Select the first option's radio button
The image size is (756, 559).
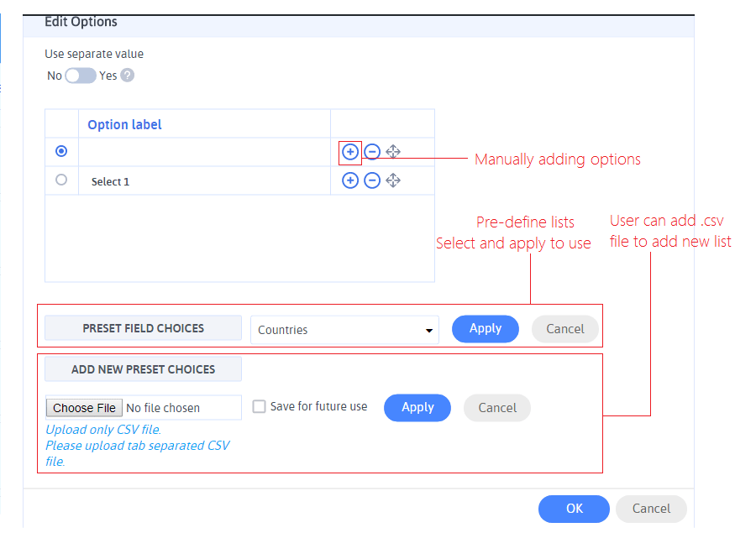(x=61, y=152)
